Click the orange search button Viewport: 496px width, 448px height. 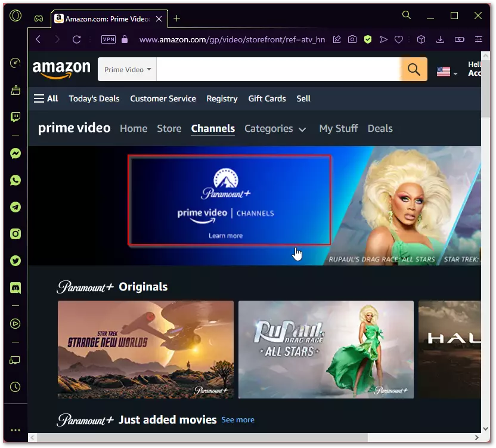[414, 69]
